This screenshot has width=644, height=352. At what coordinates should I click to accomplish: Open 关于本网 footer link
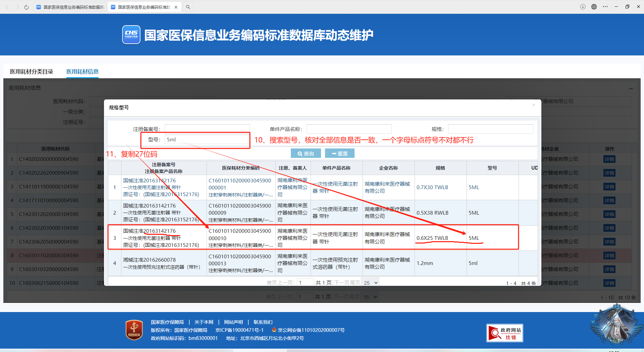click(204, 322)
